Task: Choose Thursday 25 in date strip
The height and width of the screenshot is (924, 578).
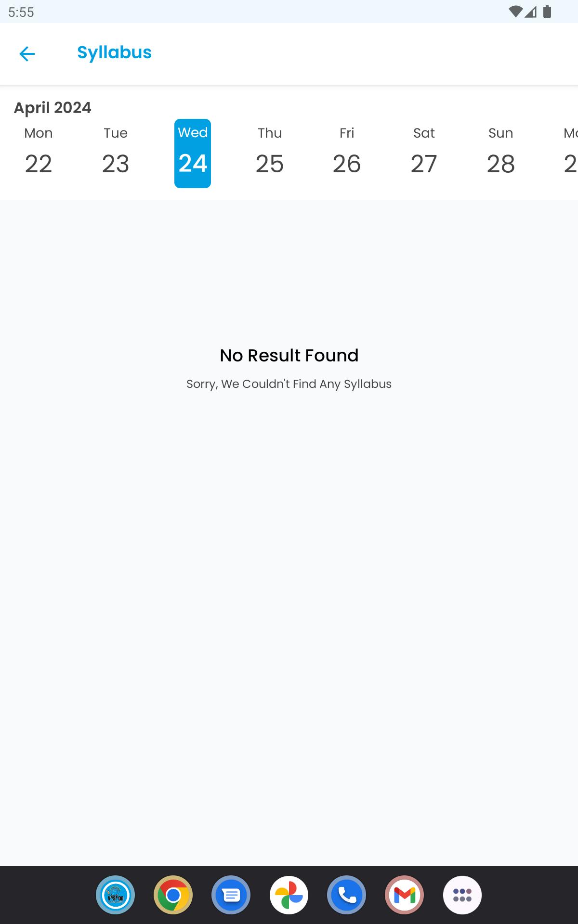Action: [270, 153]
